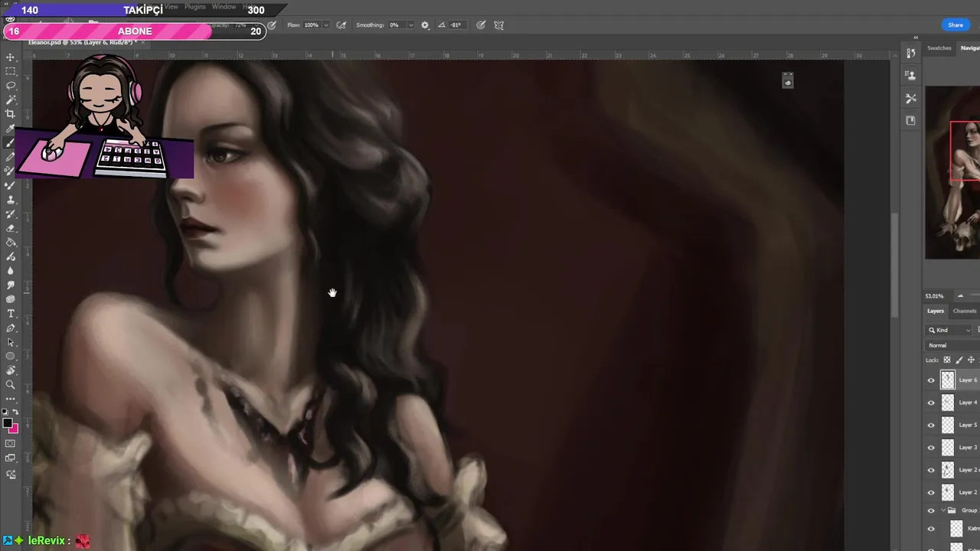Hide Layer 4 visibility eye
The image size is (980, 551).
[x=931, y=403]
